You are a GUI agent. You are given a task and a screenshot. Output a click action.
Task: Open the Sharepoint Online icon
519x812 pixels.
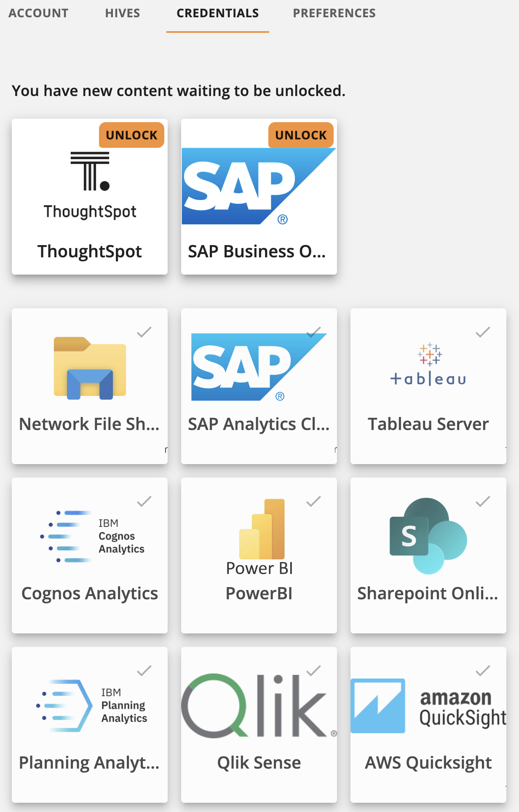(428, 536)
